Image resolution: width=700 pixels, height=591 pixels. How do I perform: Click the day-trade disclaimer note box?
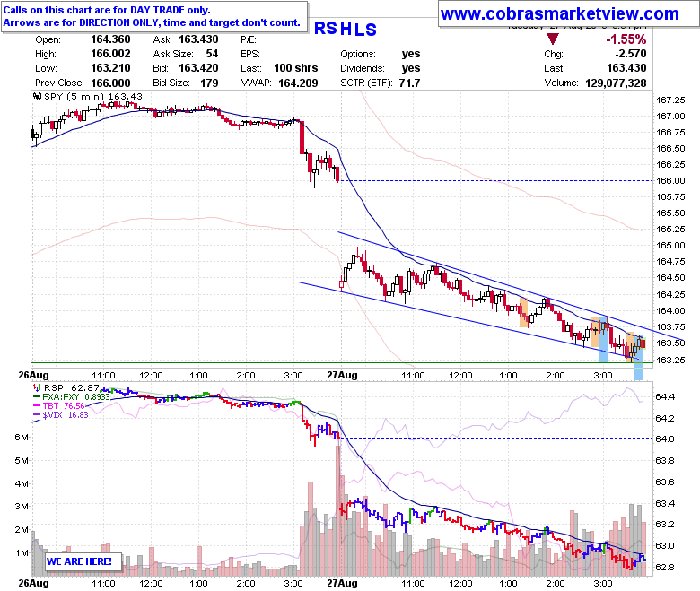point(154,16)
